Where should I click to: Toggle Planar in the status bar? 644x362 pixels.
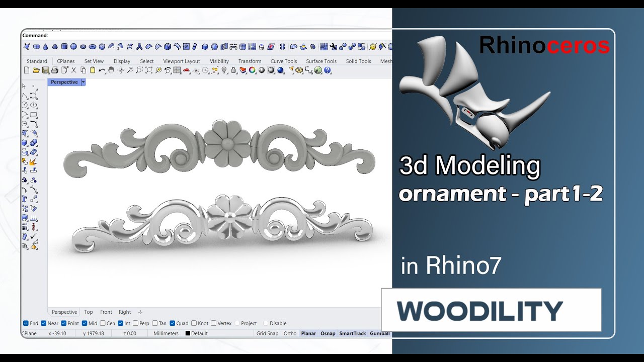coord(308,333)
